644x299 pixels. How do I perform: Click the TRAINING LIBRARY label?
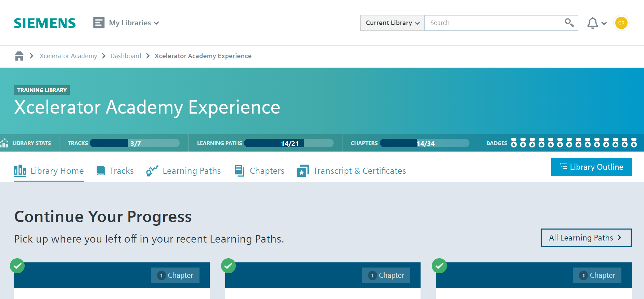coord(42,90)
